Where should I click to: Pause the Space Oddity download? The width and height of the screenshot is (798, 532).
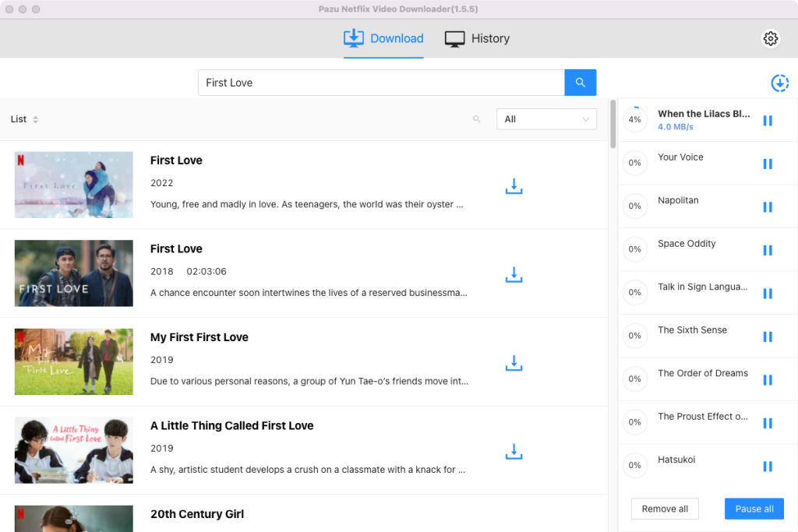pyautogui.click(x=768, y=250)
